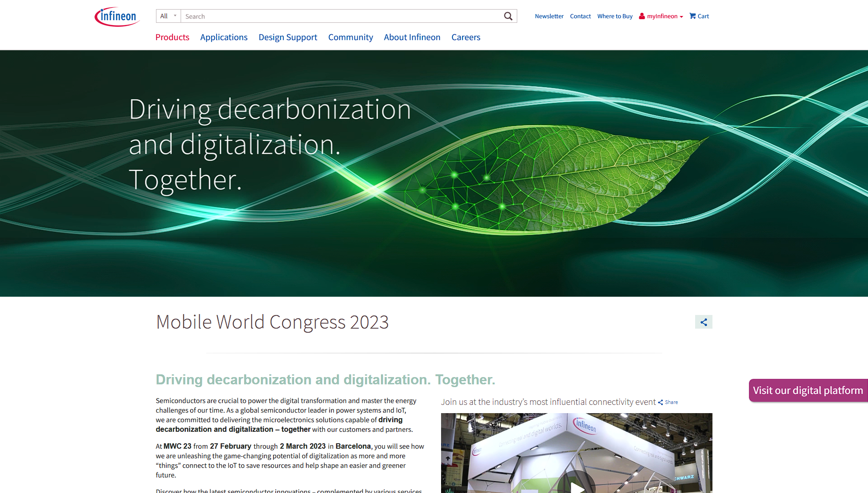Click the Where to Buy link
Viewport: 868px width, 493px height.
tap(615, 16)
